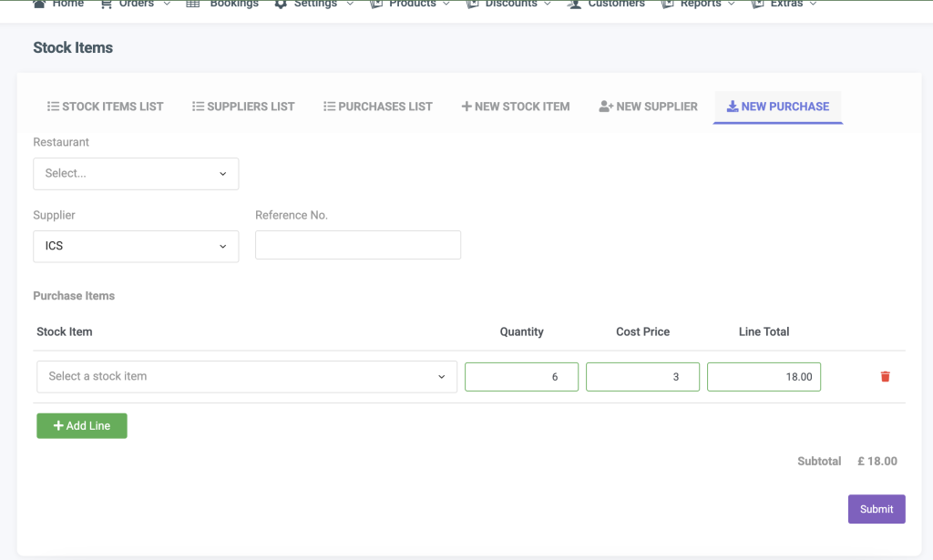Click the Orders cart icon
This screenshot has height=560, width=933.
[107, 4]
